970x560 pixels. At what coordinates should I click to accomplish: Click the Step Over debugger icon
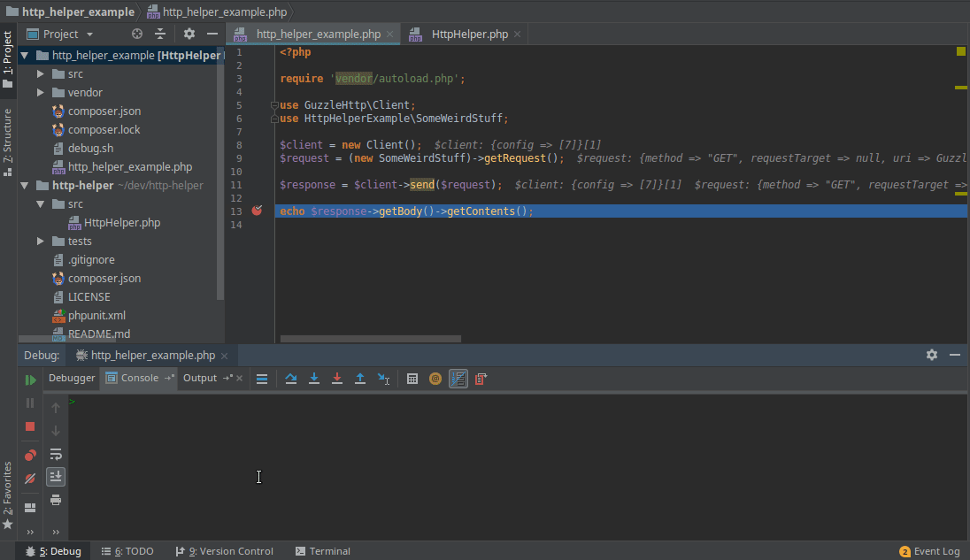[x=290, y=379]
